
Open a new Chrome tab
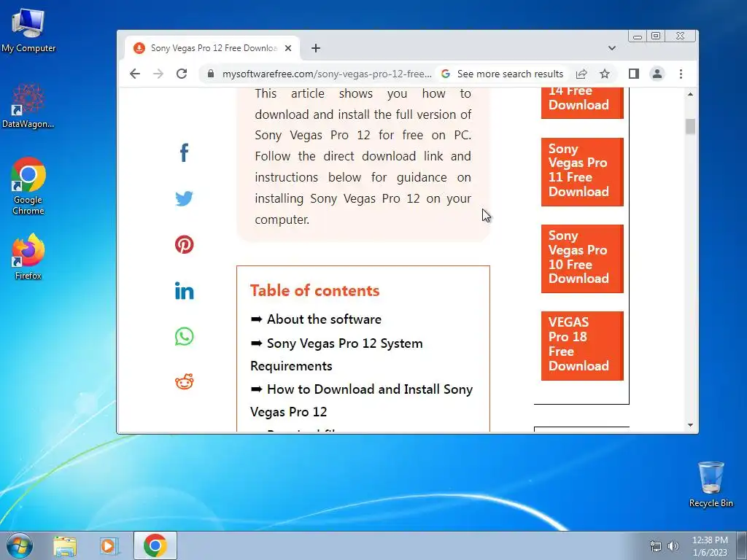(316, 48)
